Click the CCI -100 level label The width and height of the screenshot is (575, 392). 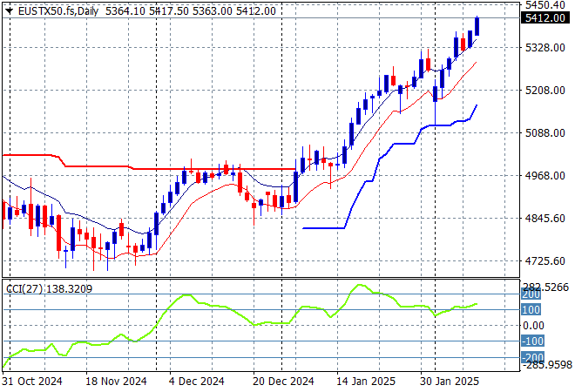click(532, 341)
